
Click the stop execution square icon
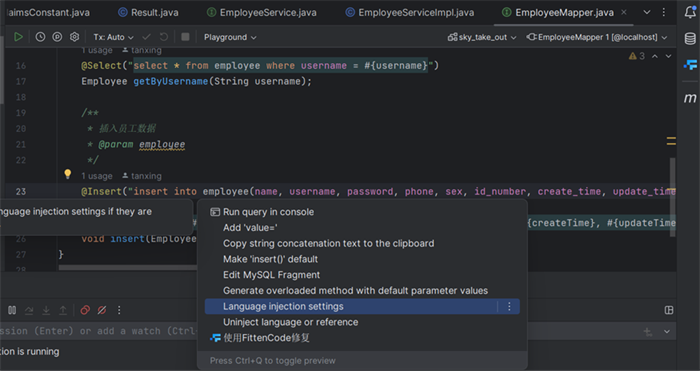pyautogui.click(x=185, y=37)
